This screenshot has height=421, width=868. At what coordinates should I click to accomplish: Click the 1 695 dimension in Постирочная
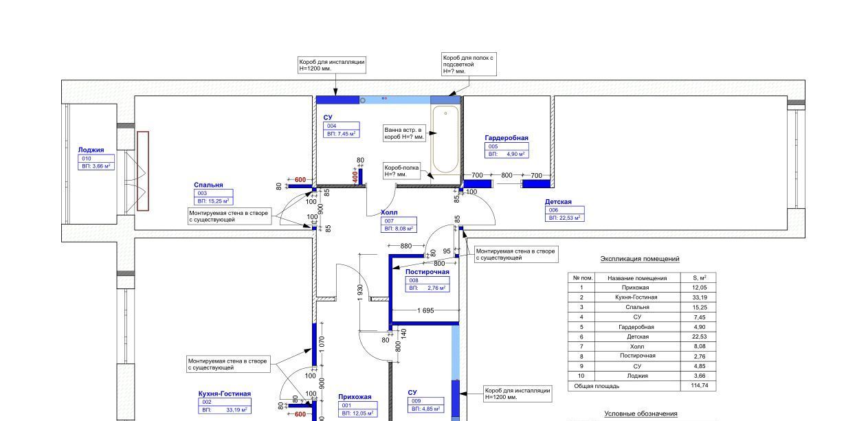point(425,311)
